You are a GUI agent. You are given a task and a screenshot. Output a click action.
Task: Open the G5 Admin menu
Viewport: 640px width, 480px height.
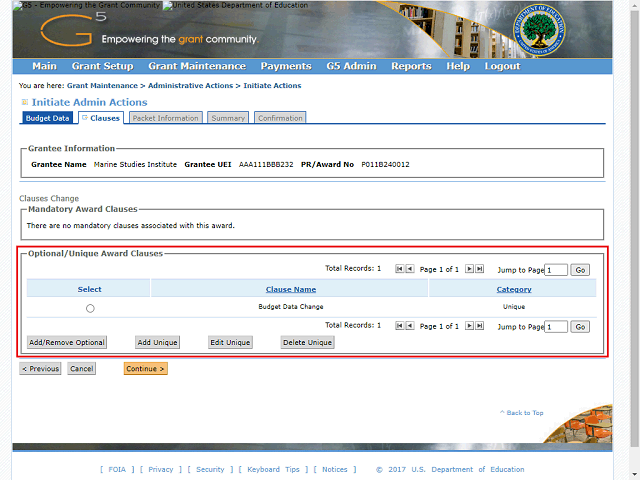[x=351, y=66]
